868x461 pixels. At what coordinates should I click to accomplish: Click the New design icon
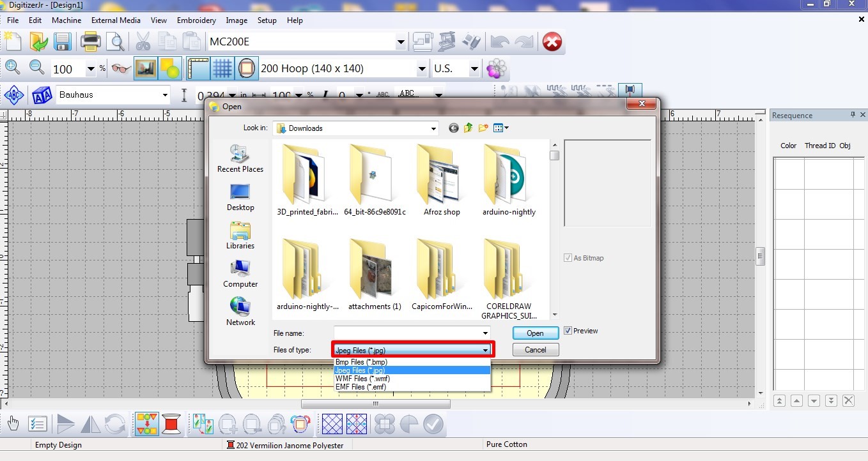(12, 42)
